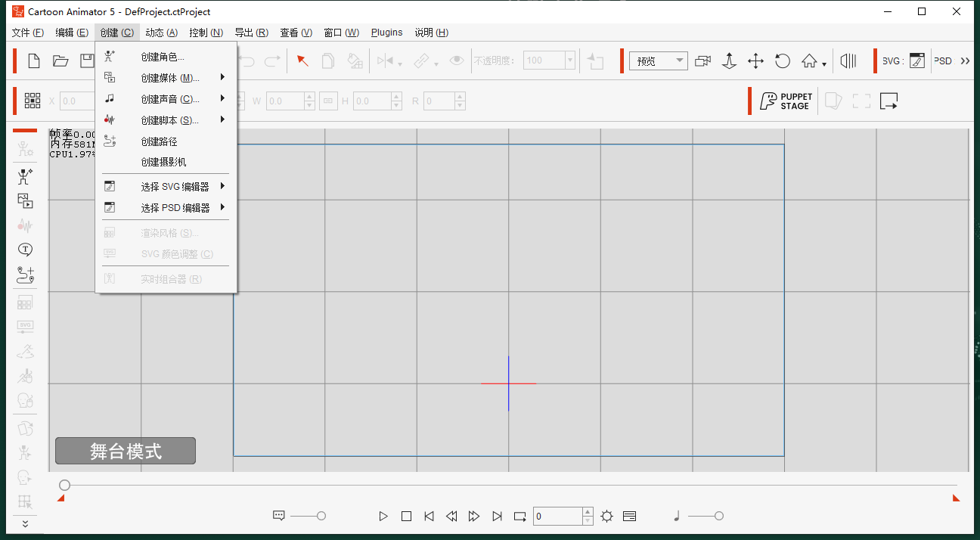Image resolution: width=980 pixels, height=540 pixels.
Task: Open the 创建声音 submenu
Action: [x=166, y=98]
